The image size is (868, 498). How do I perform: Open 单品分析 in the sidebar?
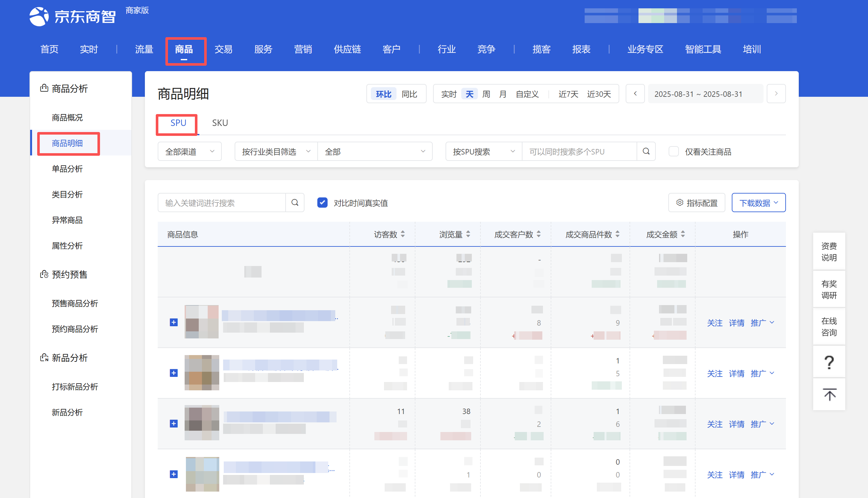67,169
